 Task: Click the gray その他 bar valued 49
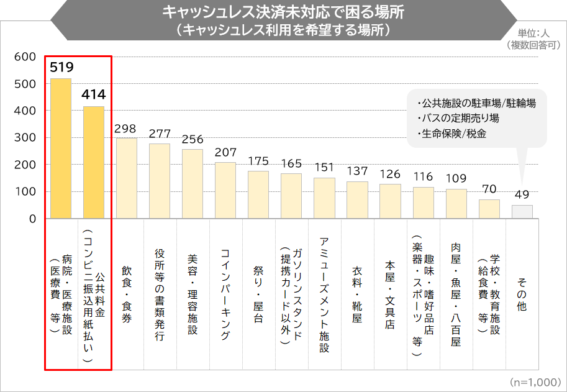[x=522, y=212]
